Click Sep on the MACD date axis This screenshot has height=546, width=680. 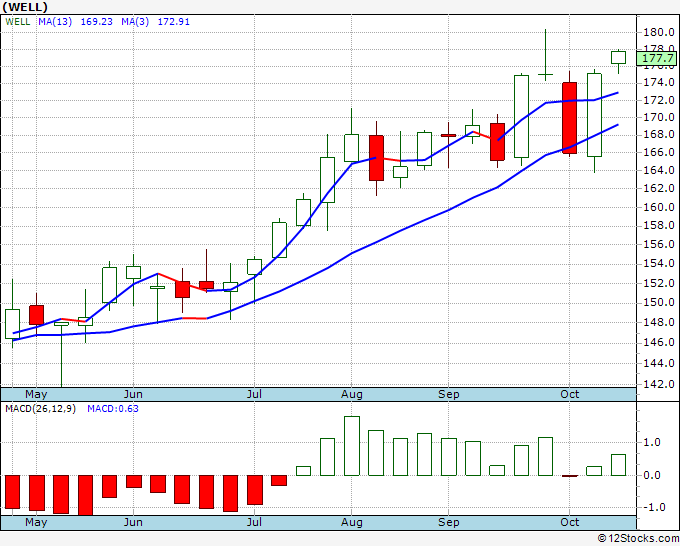coord(448,522)
